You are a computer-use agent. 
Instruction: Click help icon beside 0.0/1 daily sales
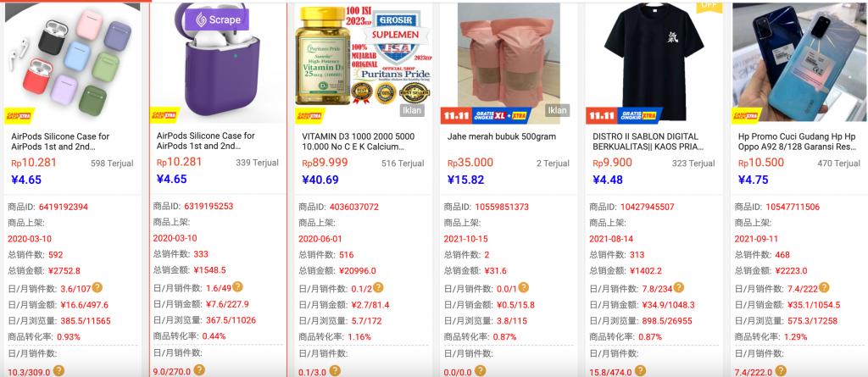click(x=523, y=287)
